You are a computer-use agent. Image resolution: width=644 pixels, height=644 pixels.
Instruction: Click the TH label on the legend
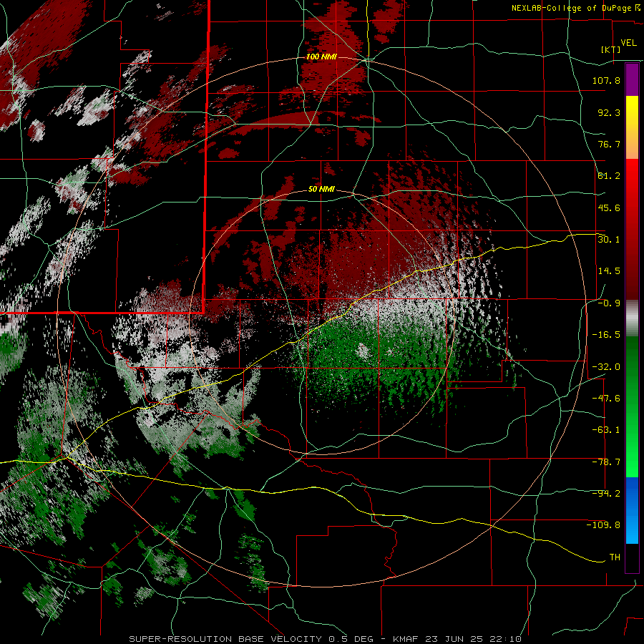click(615, 557)
